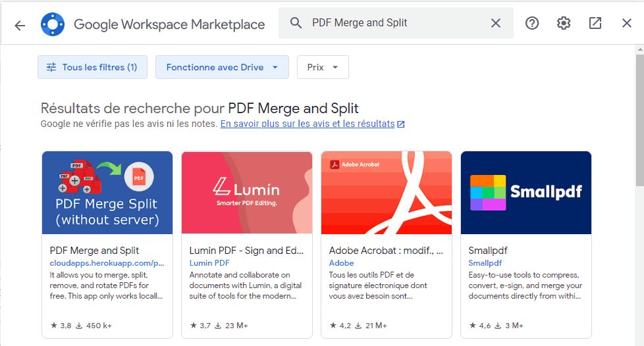Open settings via the gear icon
Viewport: 644px width, 346px height.
click(564, 23)
